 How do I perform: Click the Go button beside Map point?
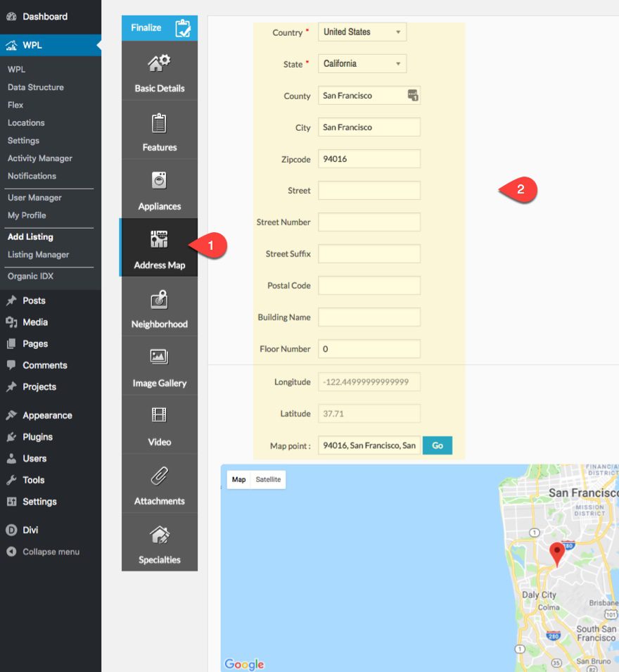pyautogui.click(x=437, y=445)
